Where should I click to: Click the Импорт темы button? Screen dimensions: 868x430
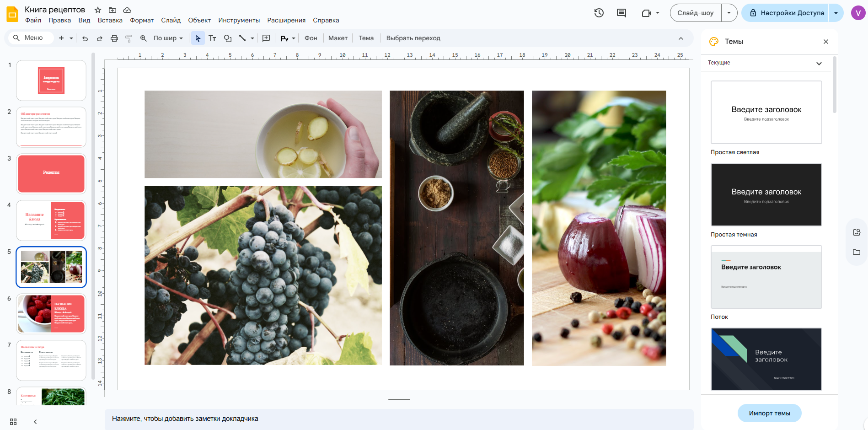(769, 413)
